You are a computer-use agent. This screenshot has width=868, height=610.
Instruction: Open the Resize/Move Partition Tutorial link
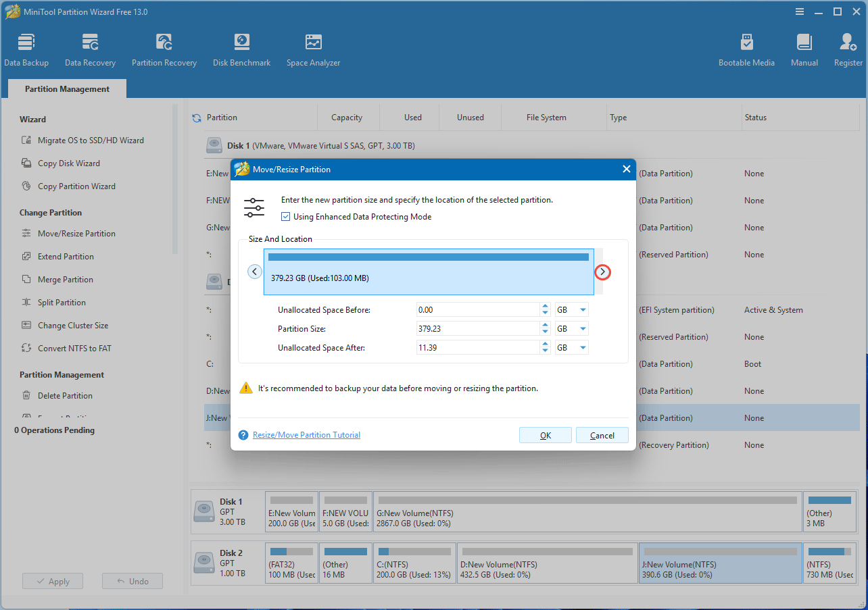coord(306,435)
